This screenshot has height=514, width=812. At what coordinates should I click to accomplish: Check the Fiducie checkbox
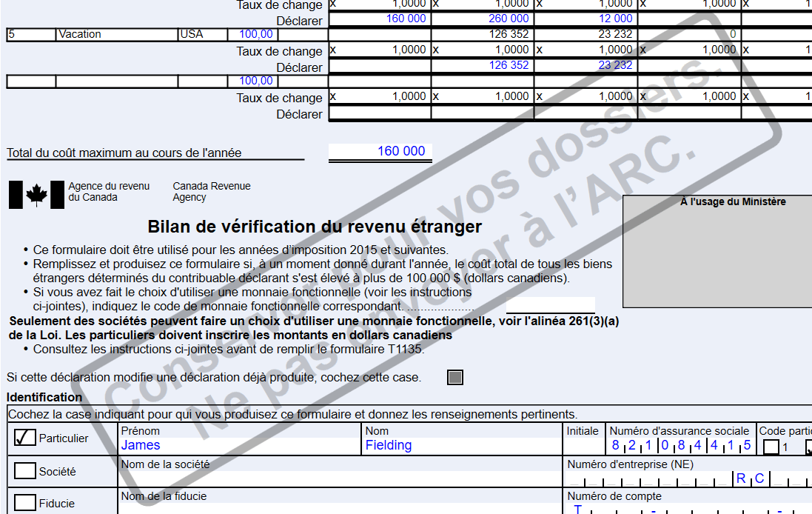25,503
